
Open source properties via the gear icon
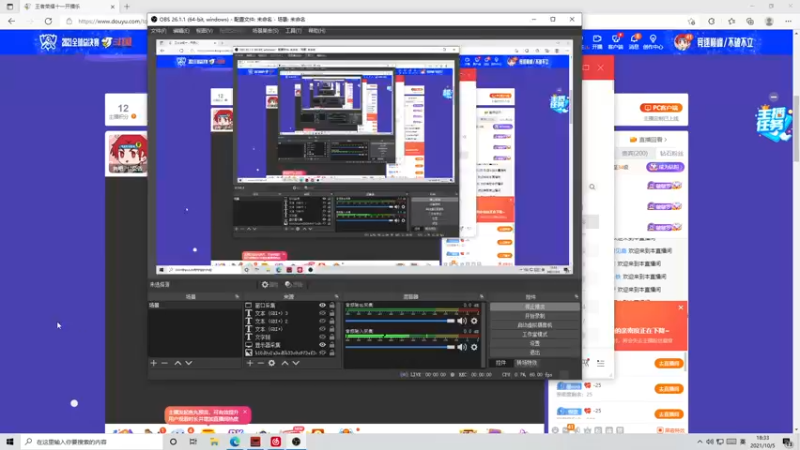[271, 363]
